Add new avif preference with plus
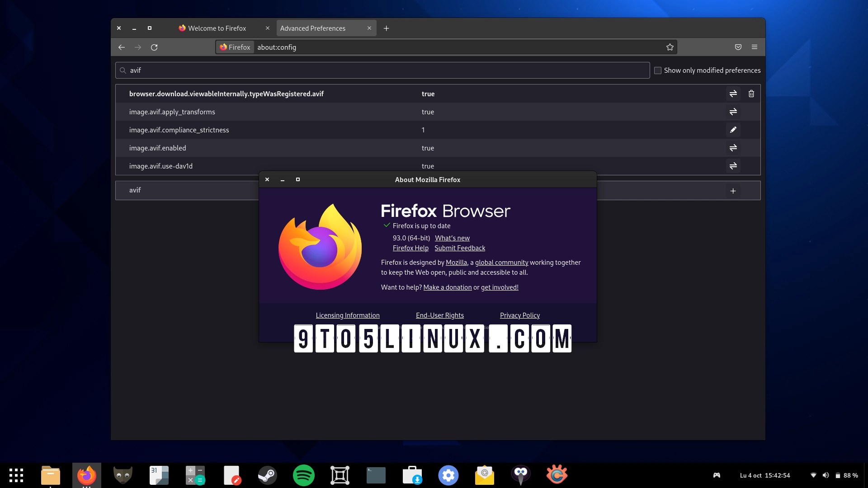The height and width of the screenshot is (488, 868). (x=733, y=191)
